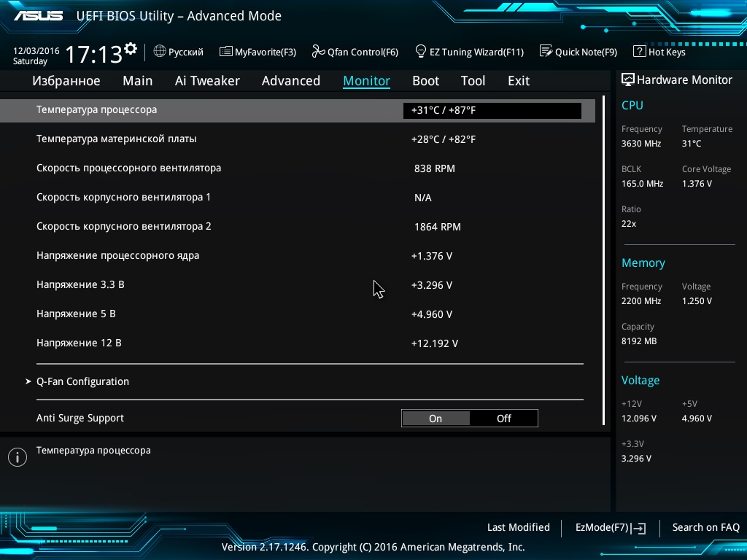Change language via Русский label
Viewport: 747px width, 560px height.
[x=186, y=52]
